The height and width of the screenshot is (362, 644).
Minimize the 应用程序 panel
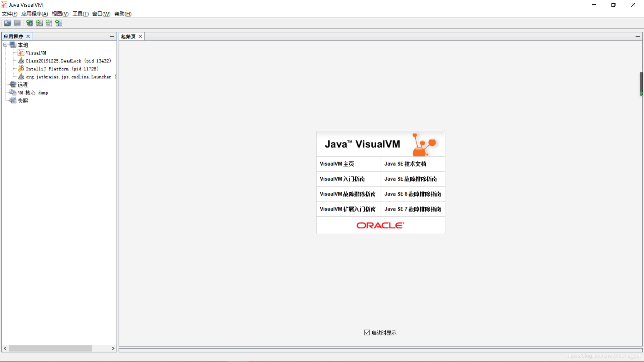pos(112,36)
